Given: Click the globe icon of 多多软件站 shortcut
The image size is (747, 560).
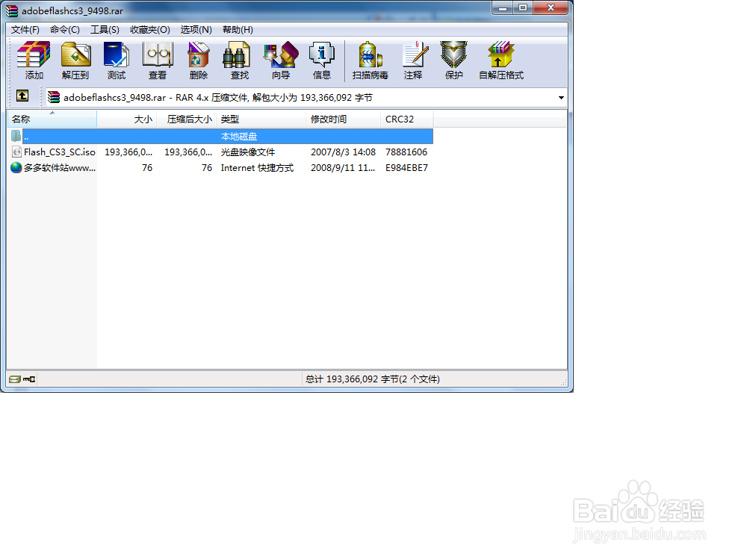Looking at the screenshot, I should tap(16, 167).
